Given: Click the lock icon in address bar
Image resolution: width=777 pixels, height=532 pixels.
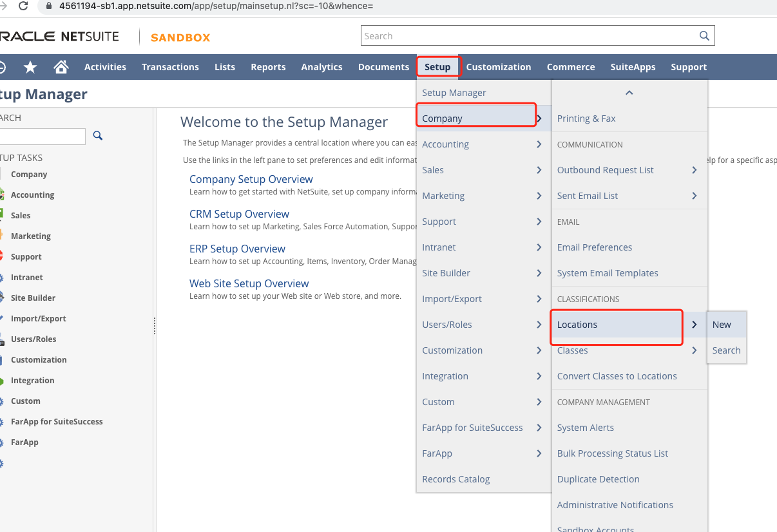Looking at the screenshot, I should point(49,6).
